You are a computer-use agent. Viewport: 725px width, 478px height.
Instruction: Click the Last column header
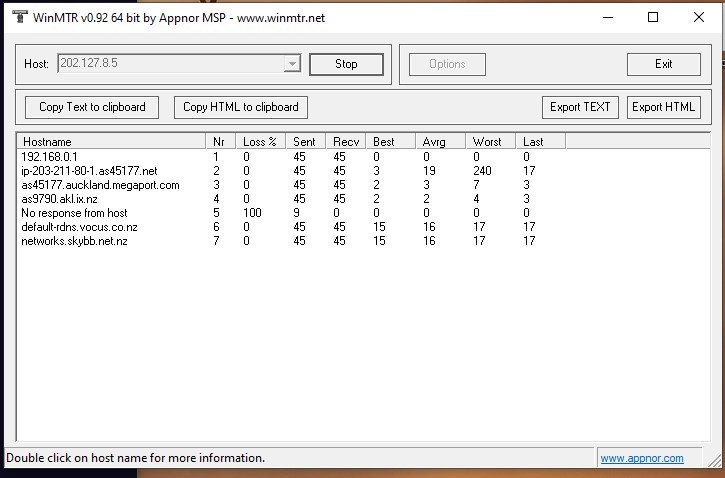541,141
